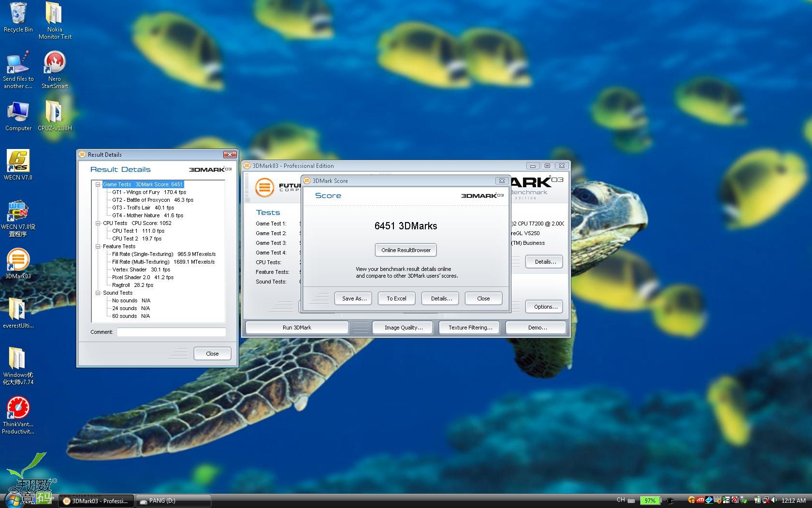Open Image Quality... in 3DMark03 window

[404, 328]
